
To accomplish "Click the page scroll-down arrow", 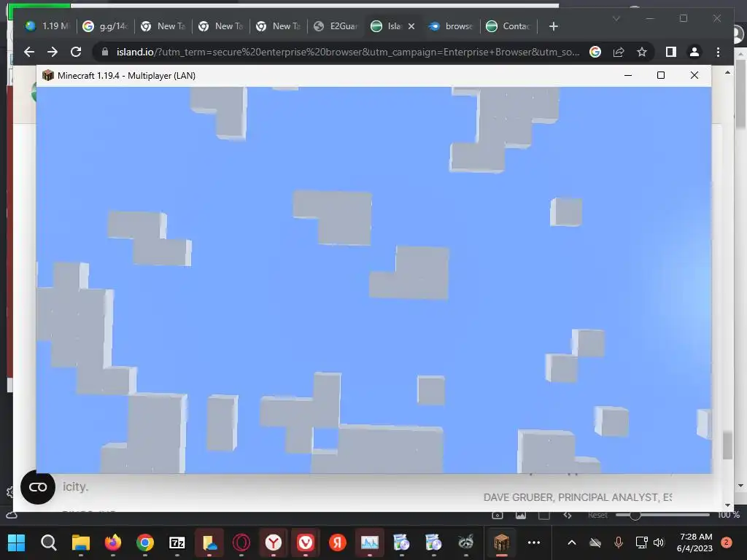I will [x=727, y=505].
